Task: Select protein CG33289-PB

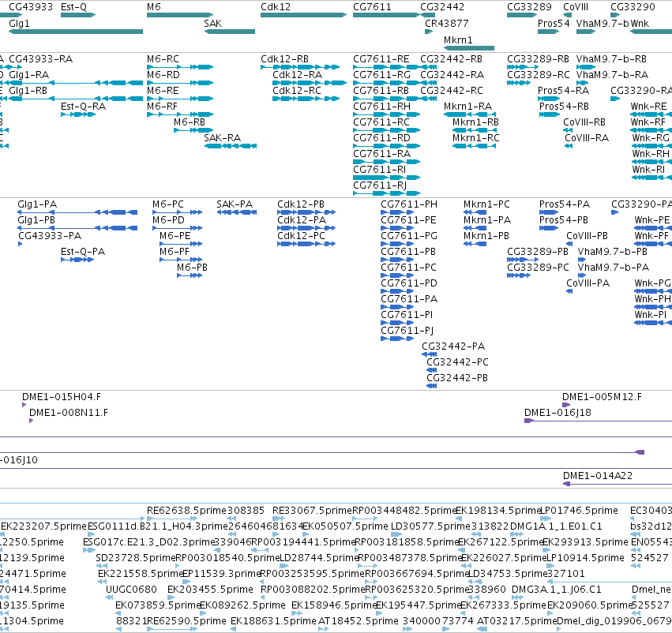Action: (x=523, y=260)
